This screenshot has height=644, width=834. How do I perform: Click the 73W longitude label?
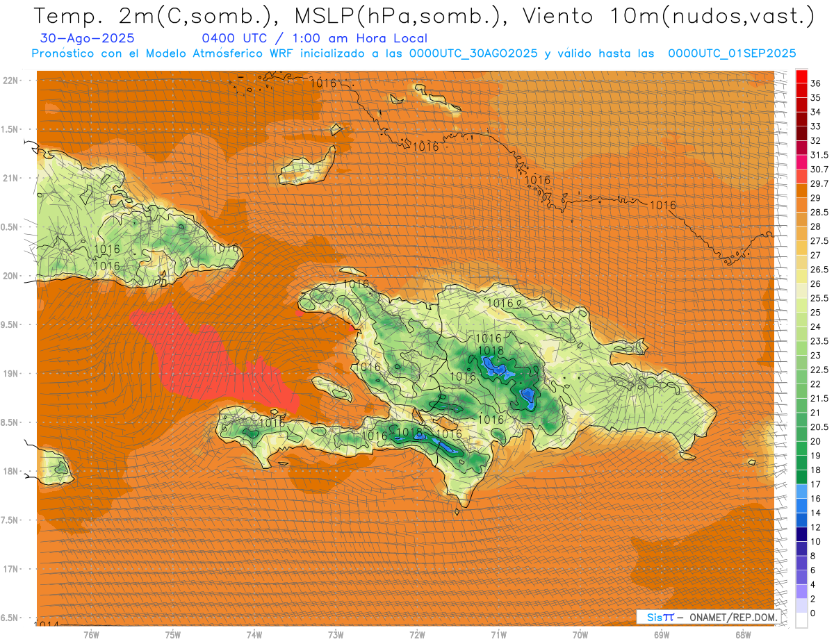[x=336, y=635]
